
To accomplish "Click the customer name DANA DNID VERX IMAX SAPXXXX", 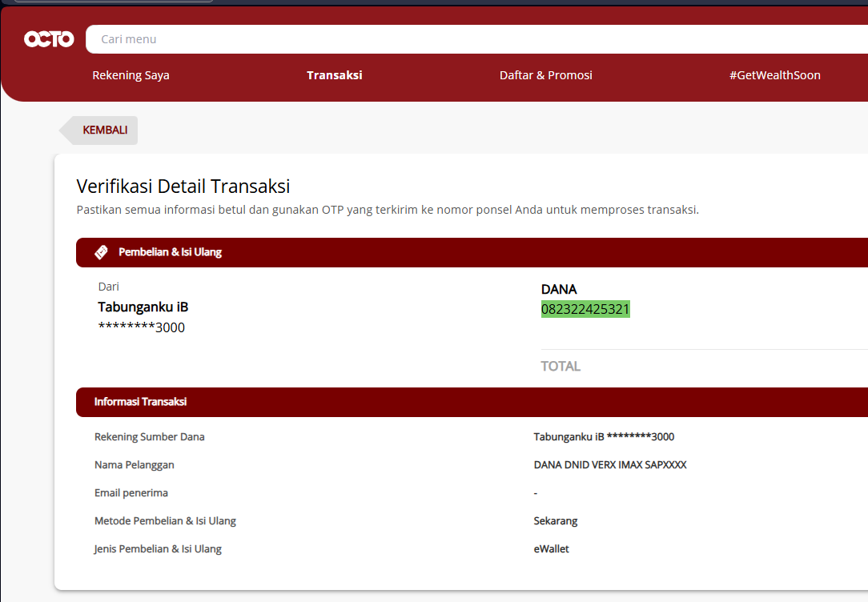I will [610, 465].
